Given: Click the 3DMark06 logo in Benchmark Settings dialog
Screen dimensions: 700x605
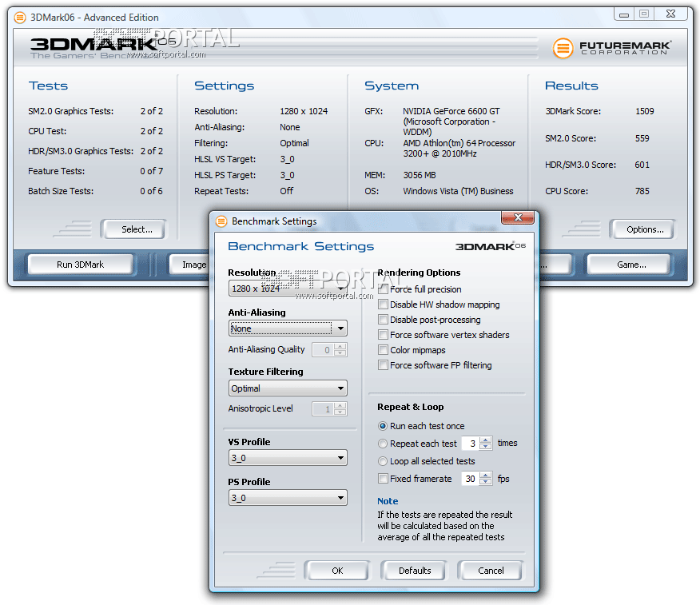Looking at the screenshot, I should click(x=490, y=246).
